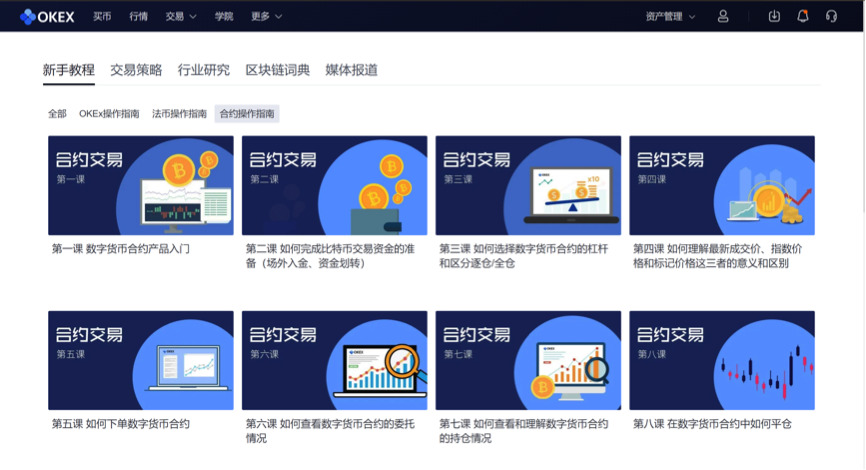The image size is (866, 470).
Task: Switch to the 交易策略 tab
Action: point(136,70)
